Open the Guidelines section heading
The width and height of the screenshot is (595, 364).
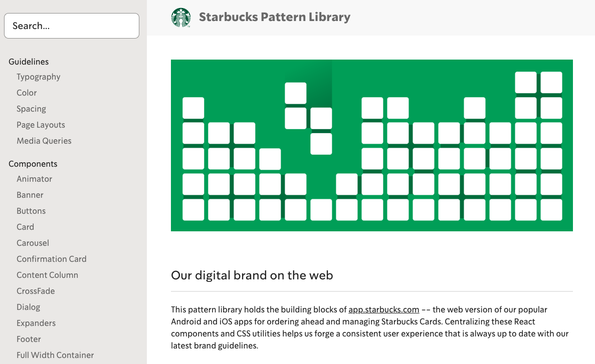point(29,62)
